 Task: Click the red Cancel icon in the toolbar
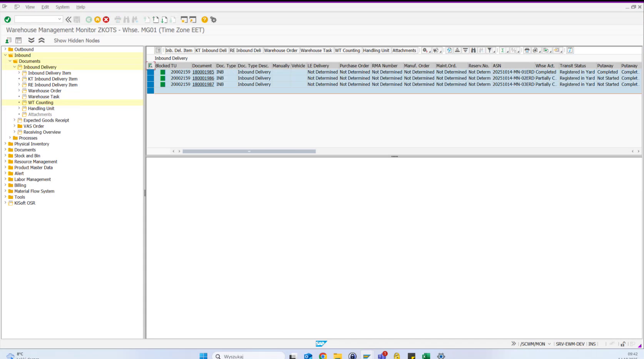pos(105,18)
